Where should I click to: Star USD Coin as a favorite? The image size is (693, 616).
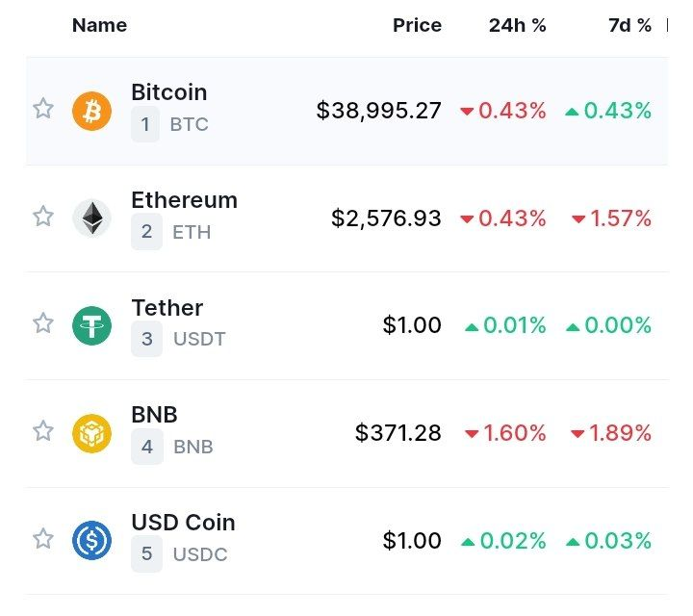click(x=43, y=538)
